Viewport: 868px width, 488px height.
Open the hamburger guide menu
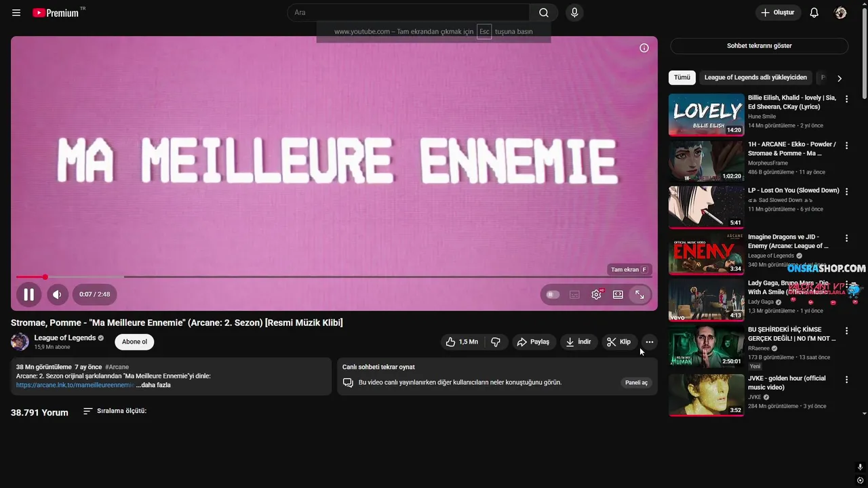(16, 13)
